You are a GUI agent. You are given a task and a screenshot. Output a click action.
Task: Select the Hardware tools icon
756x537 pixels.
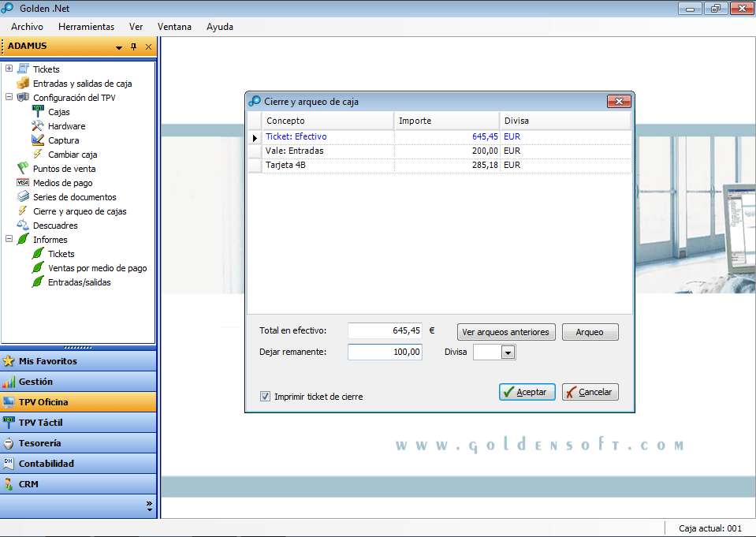38,126
